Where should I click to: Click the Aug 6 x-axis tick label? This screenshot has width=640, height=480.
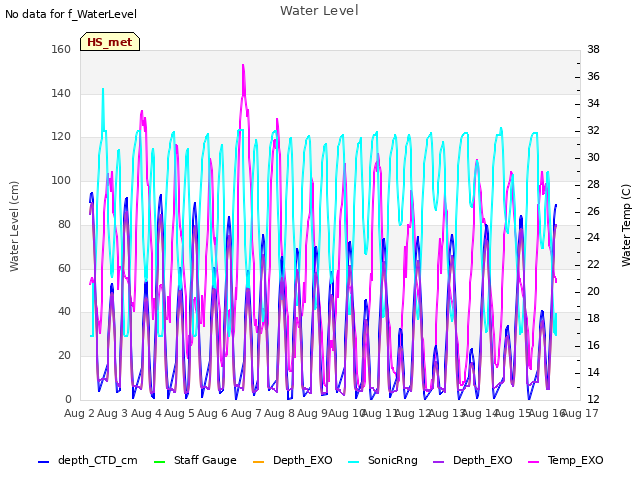click(x=212, y=413)
